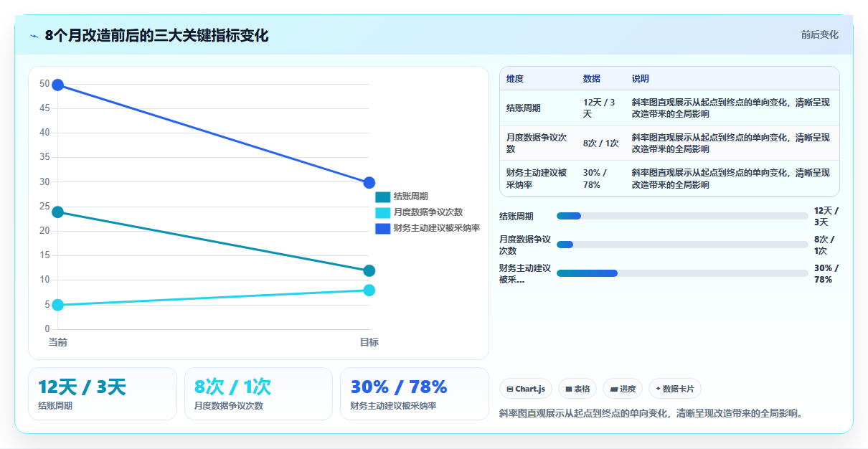Click the 结账周期 progress bar

click(x=682, y=216)
